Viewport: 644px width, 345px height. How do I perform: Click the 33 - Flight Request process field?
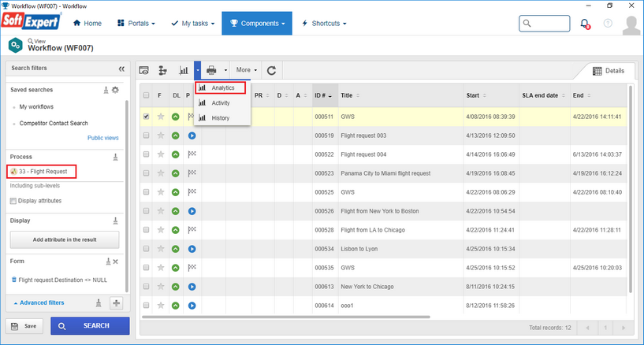[x=42, y=172]
